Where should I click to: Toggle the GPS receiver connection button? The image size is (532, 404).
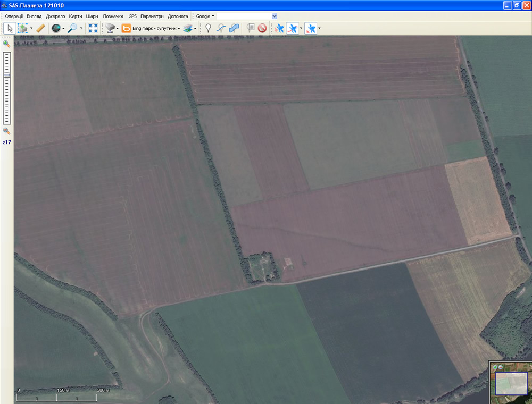[279, 28]
